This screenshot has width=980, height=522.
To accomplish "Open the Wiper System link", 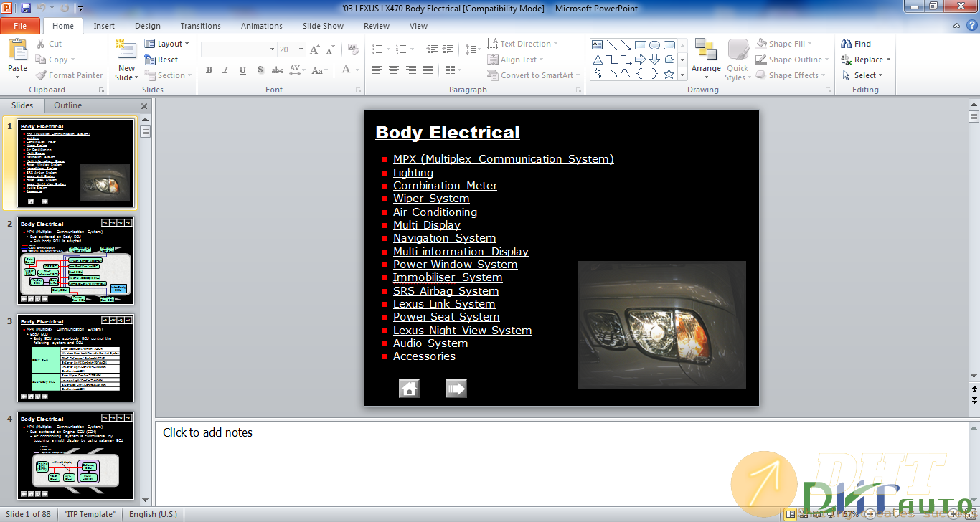I will click(431, 199).
